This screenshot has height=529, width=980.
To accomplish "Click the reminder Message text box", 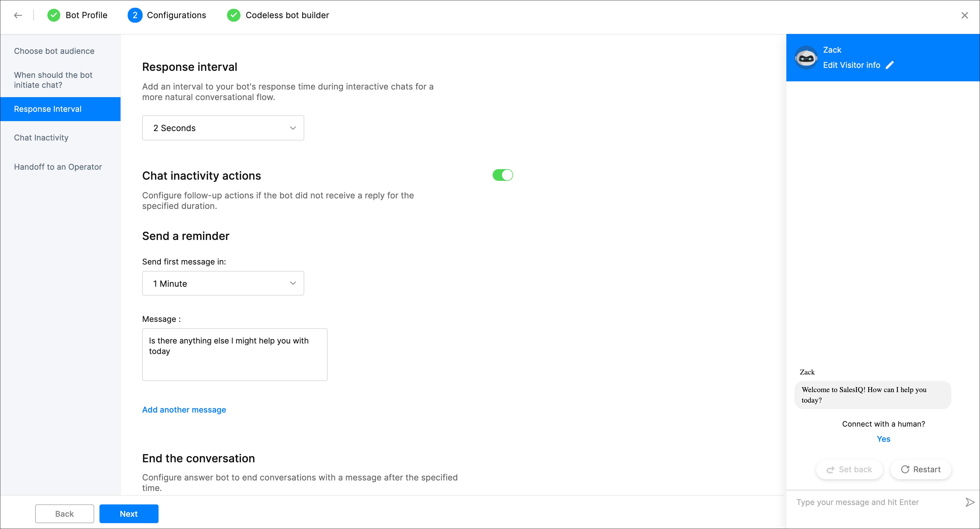I will (235, 355).
